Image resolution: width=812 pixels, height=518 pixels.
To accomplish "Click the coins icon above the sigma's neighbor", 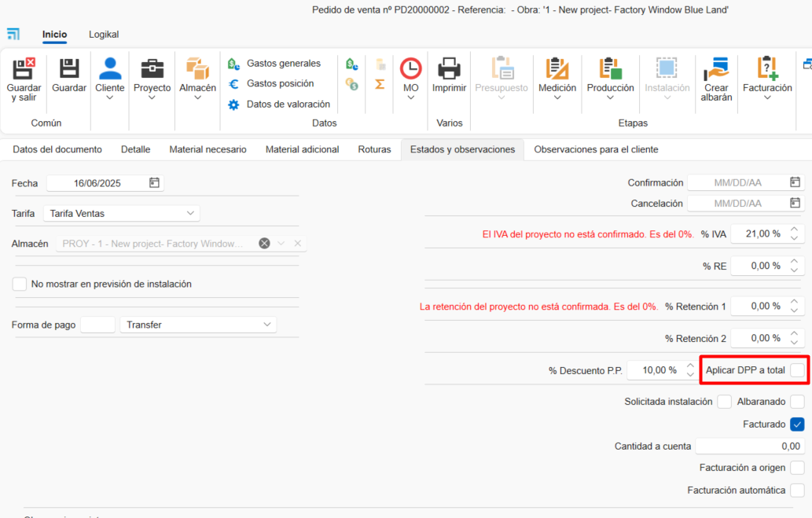I will click(x=352, y=84).
